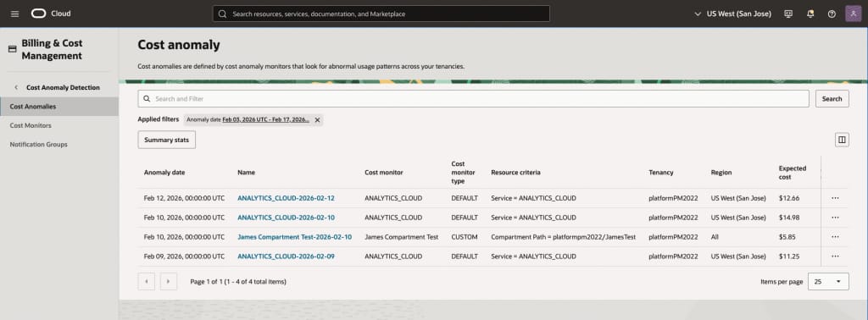The height and width of the screenshot is (320, 868).
Task: Focus the Search and Filter field
Action: click(x=473, y=99)
